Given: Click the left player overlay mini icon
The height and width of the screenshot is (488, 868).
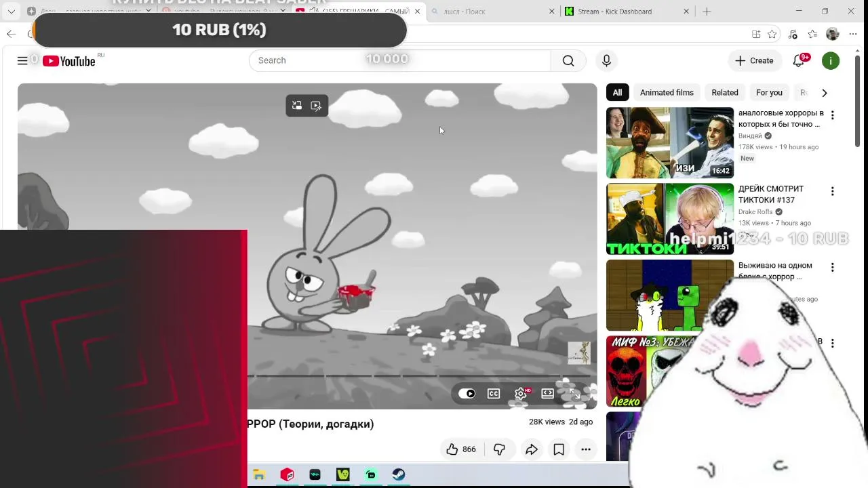Looking at the screenshot, I should click(297, 106).
